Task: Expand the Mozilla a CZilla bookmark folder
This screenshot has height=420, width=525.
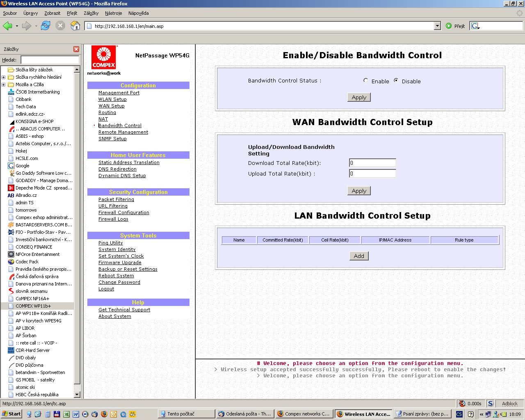Action: click(x=4, y=84)
